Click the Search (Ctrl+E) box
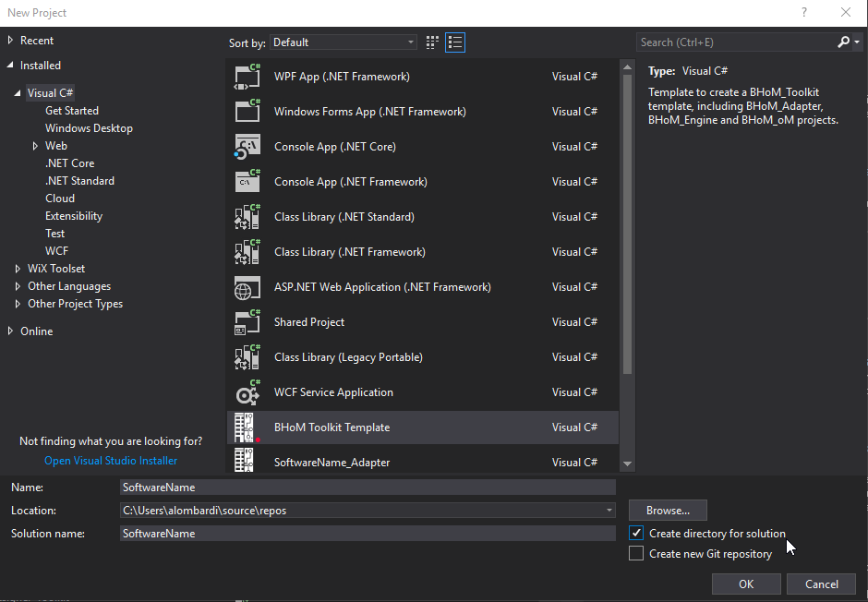Image resolution: width=868 pixels, height=602 pixels. click(736, 42)
